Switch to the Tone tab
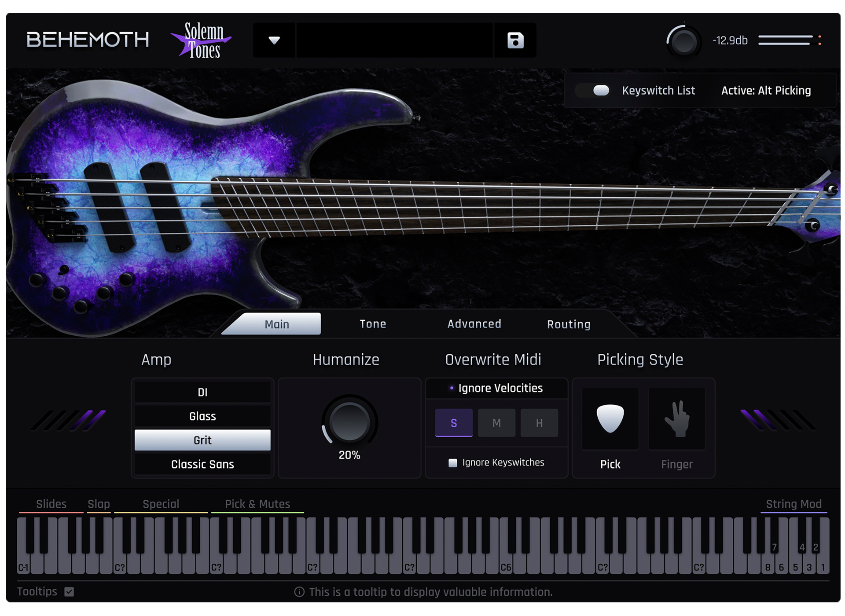Screen dimensions: 845x616 pyautogui.click(x=373, y=324)
